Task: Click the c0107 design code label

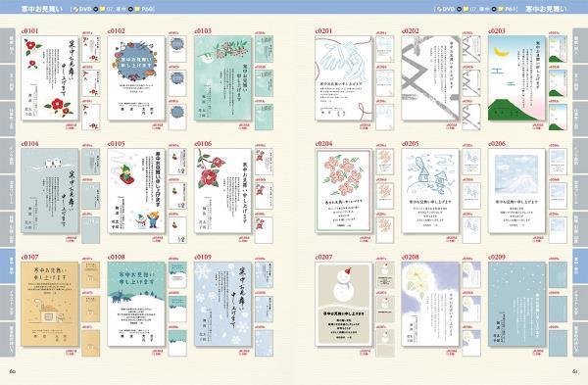Action: point(29,258)
